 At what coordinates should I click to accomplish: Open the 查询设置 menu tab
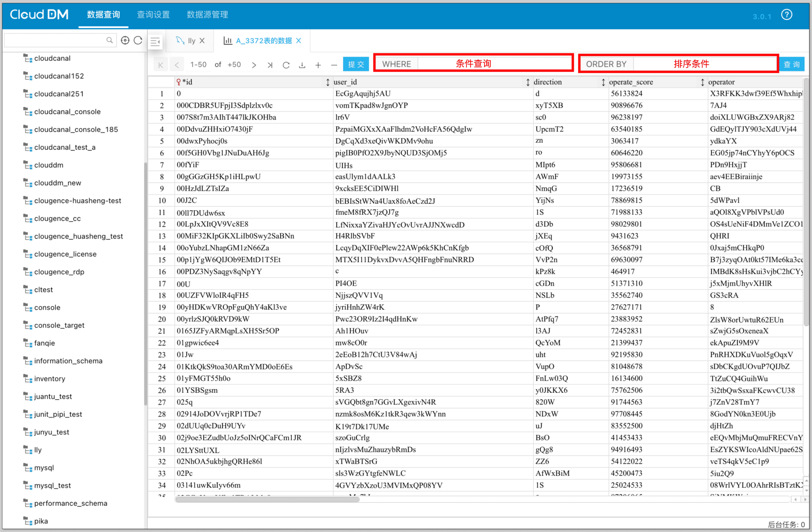point(153,14)
